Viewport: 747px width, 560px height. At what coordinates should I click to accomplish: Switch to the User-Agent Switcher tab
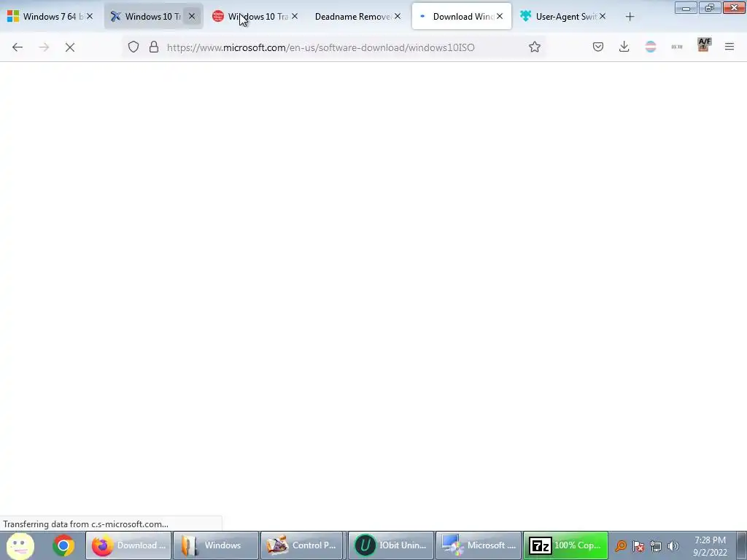[x=564, y=16]
